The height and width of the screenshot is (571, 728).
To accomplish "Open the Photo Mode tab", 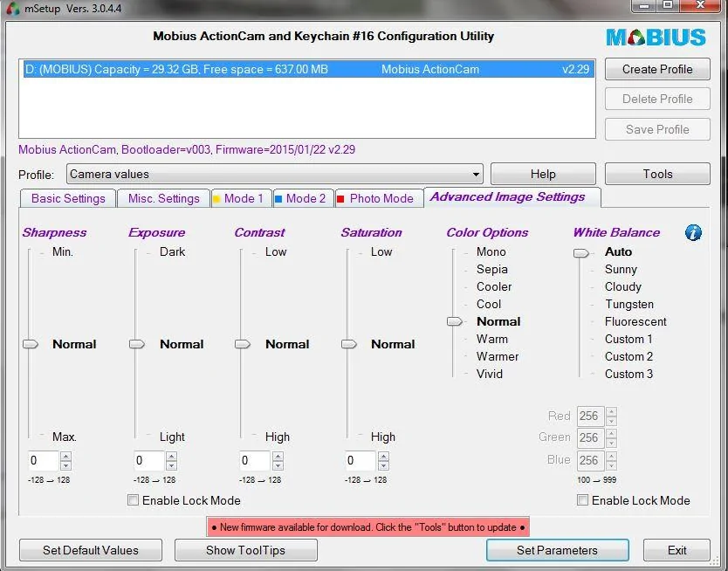I will pyautogui.click(x=380, y=198).
